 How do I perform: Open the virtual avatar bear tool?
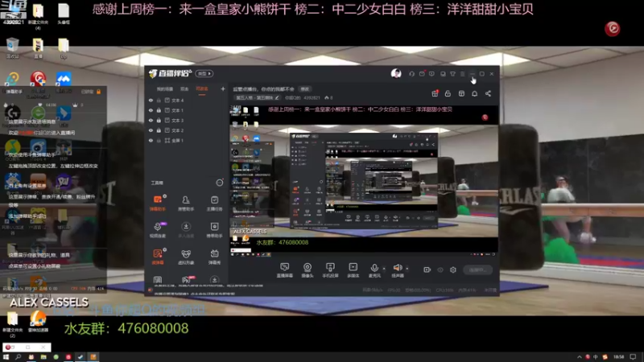pyautogui.click(x=186, y=257)
